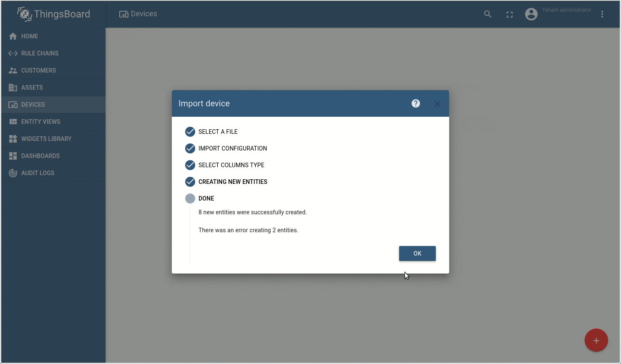
Task: Open the user account avatar menu
Action: [531, 14]
